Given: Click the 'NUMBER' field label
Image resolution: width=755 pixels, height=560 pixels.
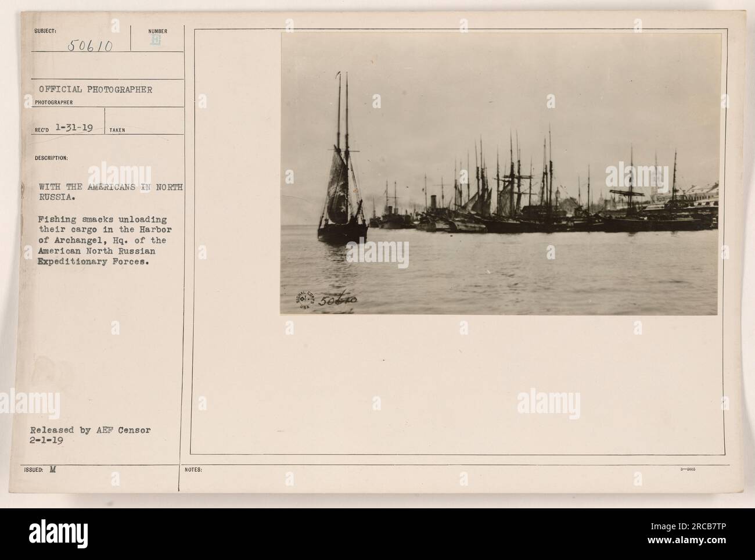Looking at the screenshot, I should (157, 31).
